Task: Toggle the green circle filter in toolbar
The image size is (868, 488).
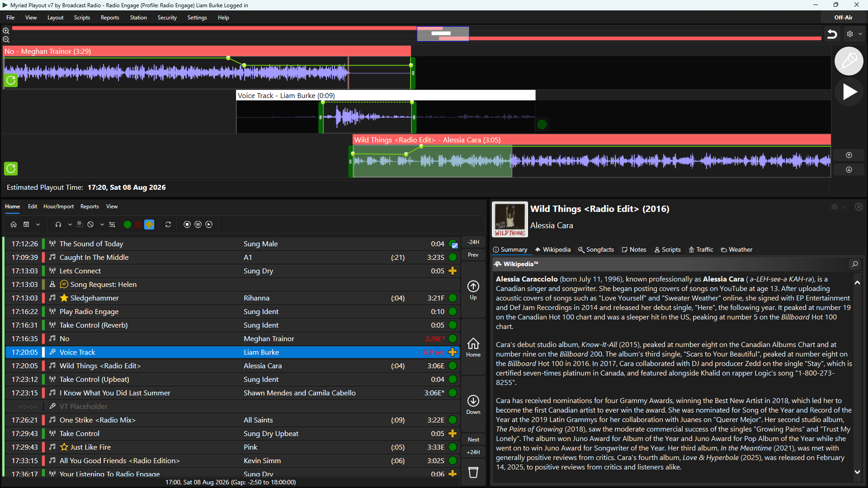Action: (127, 225)
